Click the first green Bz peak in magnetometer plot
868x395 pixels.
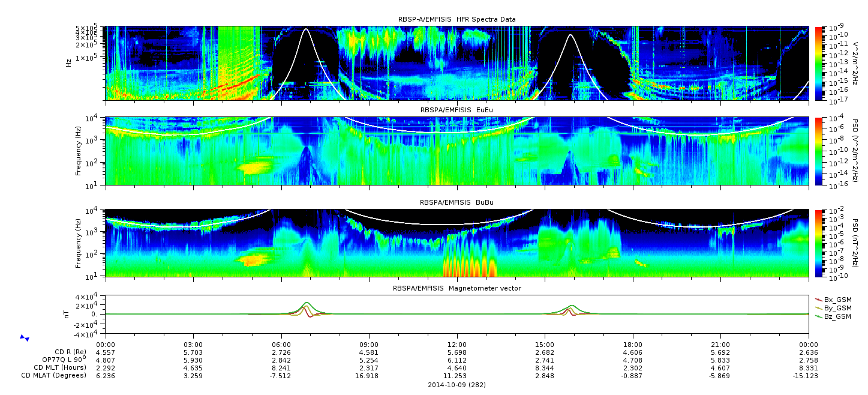click(307, 303)
